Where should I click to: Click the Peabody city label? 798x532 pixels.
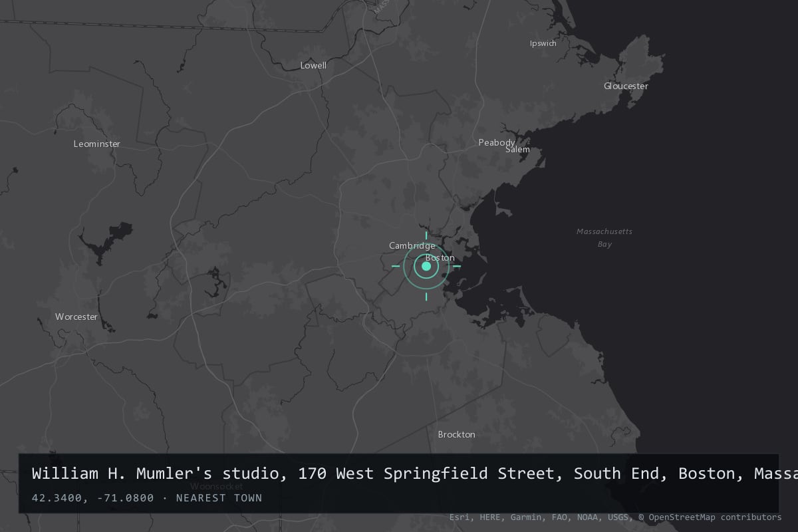tap(497, 142)
